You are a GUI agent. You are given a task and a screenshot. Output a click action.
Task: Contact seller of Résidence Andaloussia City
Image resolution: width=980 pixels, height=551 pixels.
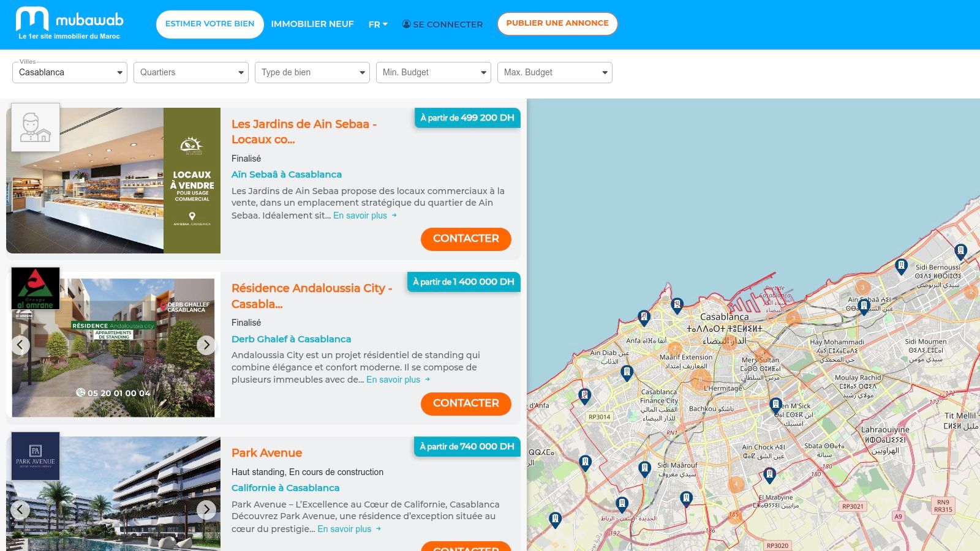[466, 403]
